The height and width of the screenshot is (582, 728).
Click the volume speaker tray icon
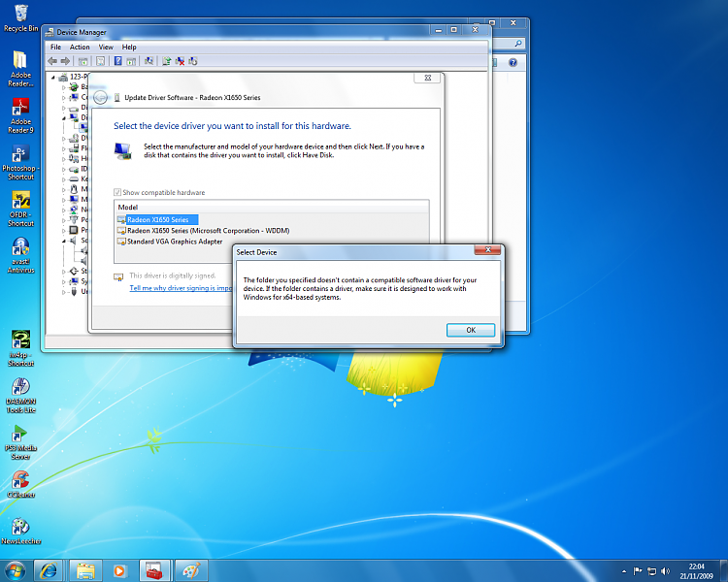pyautogui.click(x=666, y=571)
